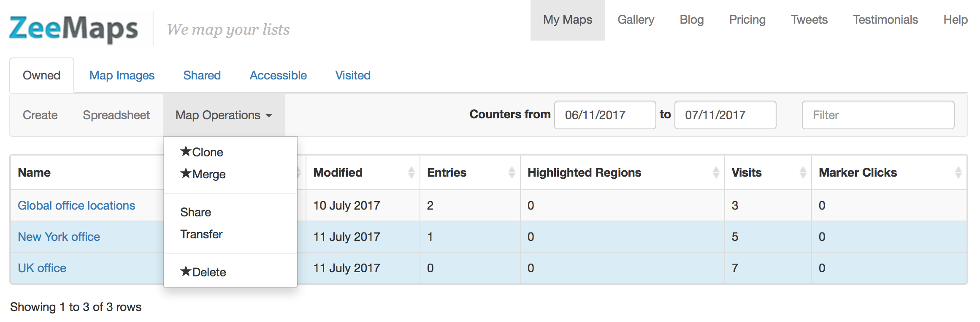Click the ZeeMaps logo
Image resolution: width=980 pixels, height=322 pixels.
point(73,29)
